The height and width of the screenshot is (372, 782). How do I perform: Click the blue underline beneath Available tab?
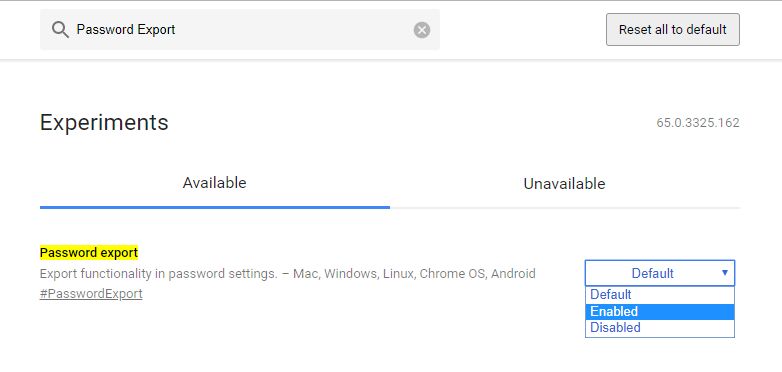click(215, 207)
